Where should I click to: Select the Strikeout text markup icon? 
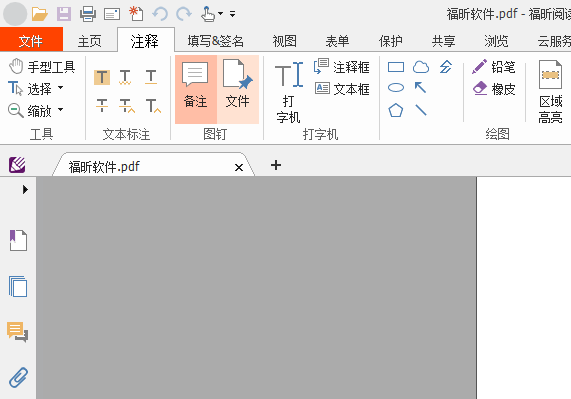(102, 106)
